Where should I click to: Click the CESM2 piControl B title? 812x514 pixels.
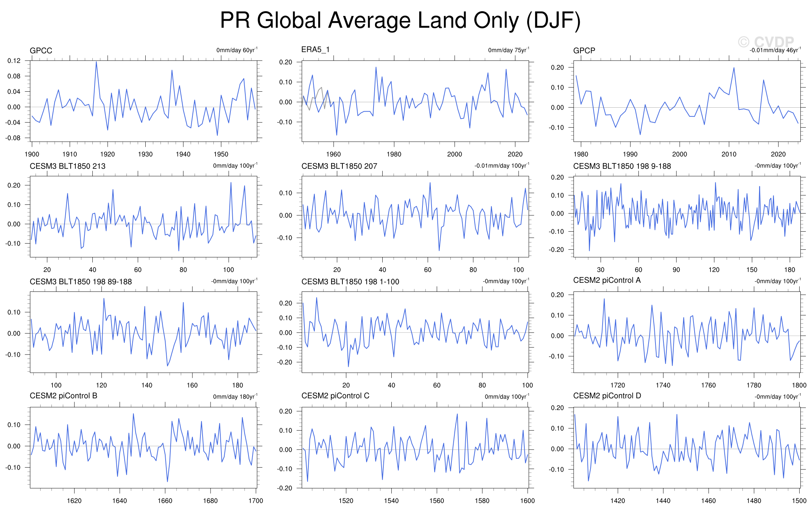[x=63, y=396]
